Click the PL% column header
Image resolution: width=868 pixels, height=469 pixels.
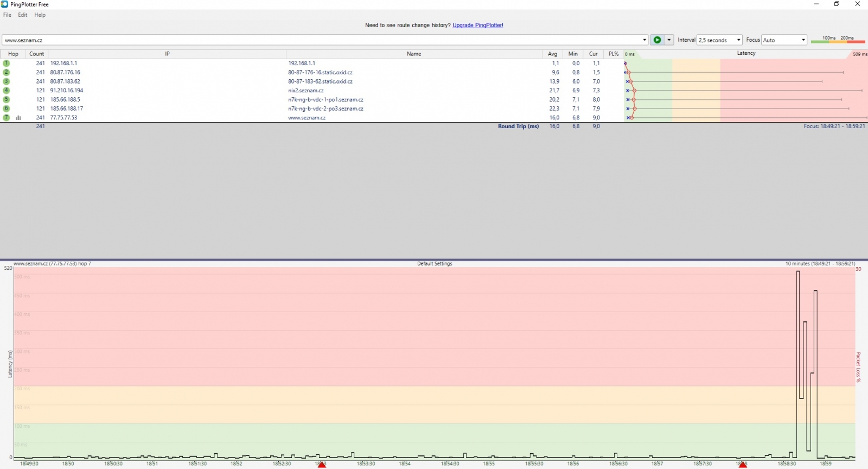[614, 54]
